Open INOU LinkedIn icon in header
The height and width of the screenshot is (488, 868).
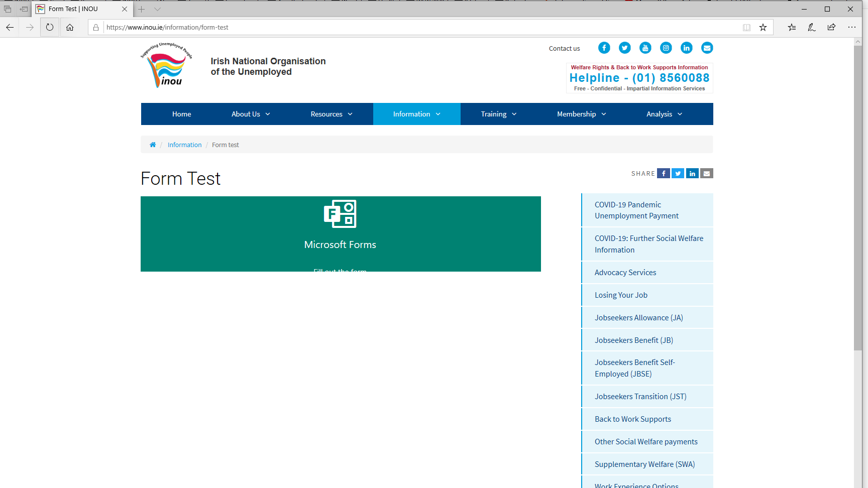click(x=686, y=48)
